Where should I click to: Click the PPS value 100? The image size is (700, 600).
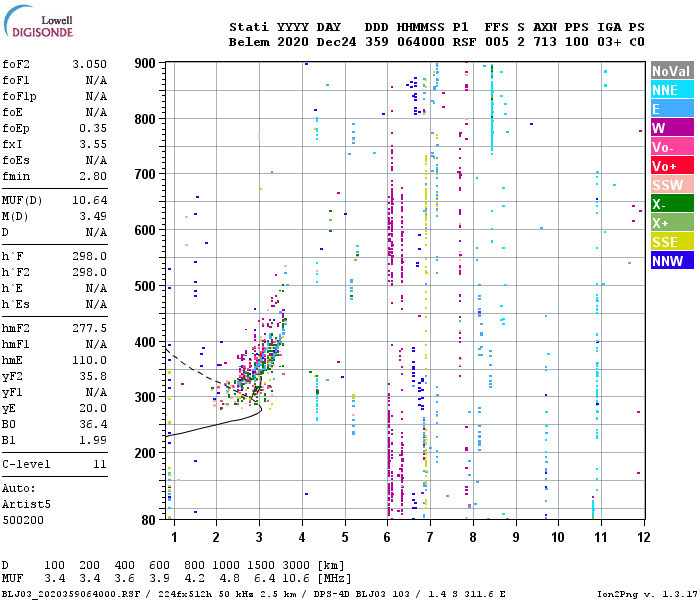pos(577,42)
